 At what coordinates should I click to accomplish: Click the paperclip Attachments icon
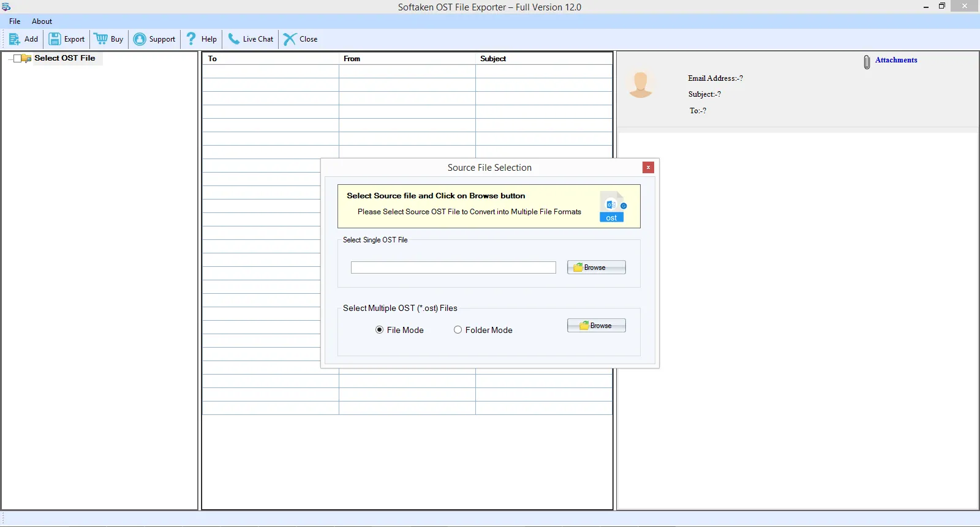click(867, 62)
